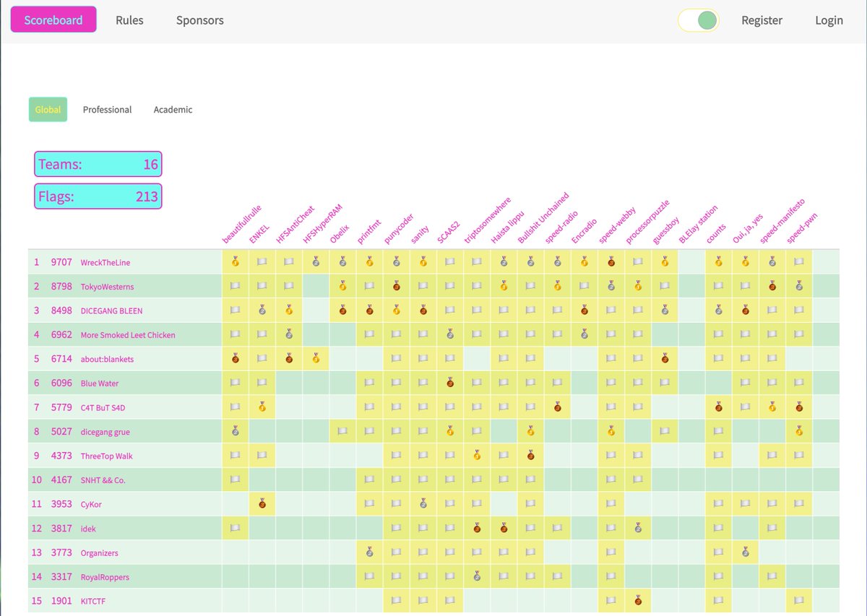The image size is (867, 616).
Task: Click ThreeTop Walk's gold medal under triptosomewhere
Action: tap(477, 456)
